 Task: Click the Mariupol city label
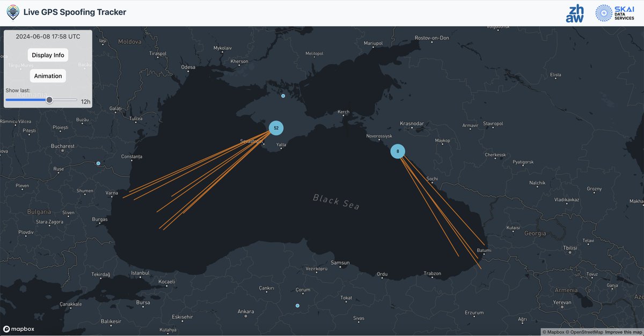click(373, 43)
